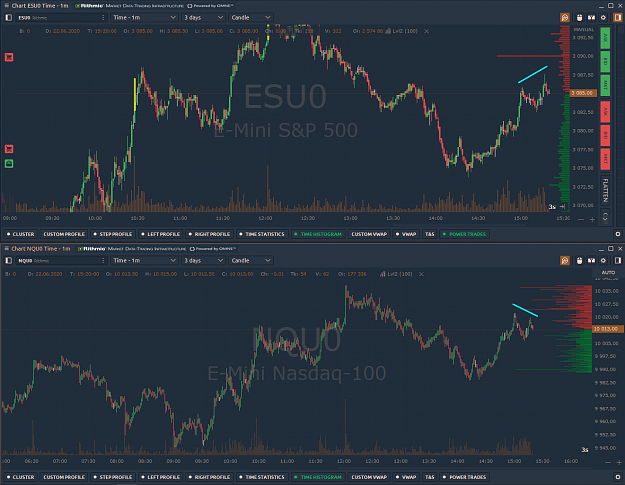Open 3 days range dropdown in NQU0 chart

pos(203,261)
